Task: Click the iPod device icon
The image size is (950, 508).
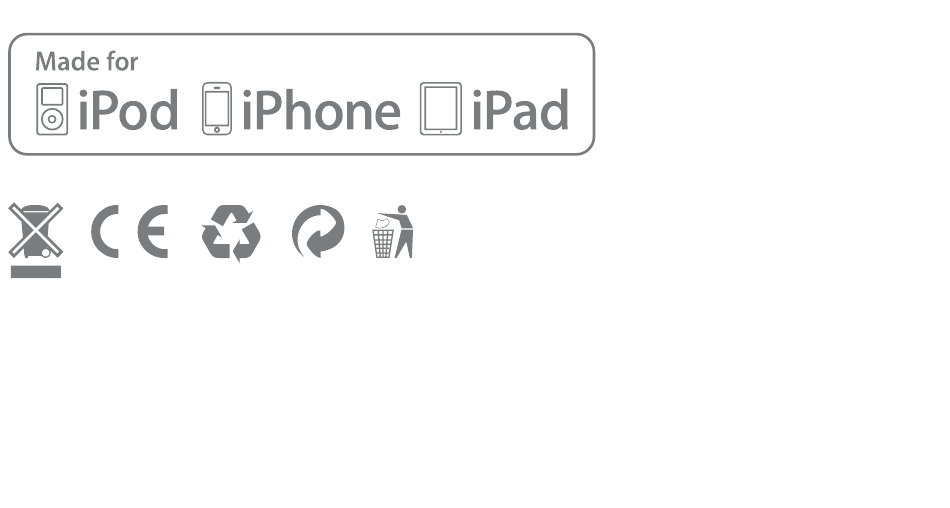Action: point(52,109)
